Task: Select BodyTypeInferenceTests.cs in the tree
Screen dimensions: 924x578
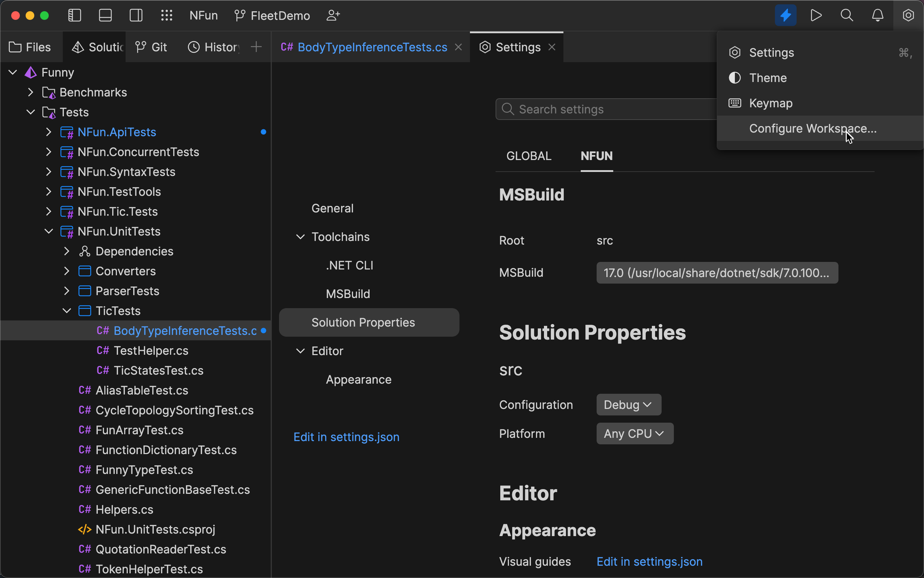Action: (136, 331)
